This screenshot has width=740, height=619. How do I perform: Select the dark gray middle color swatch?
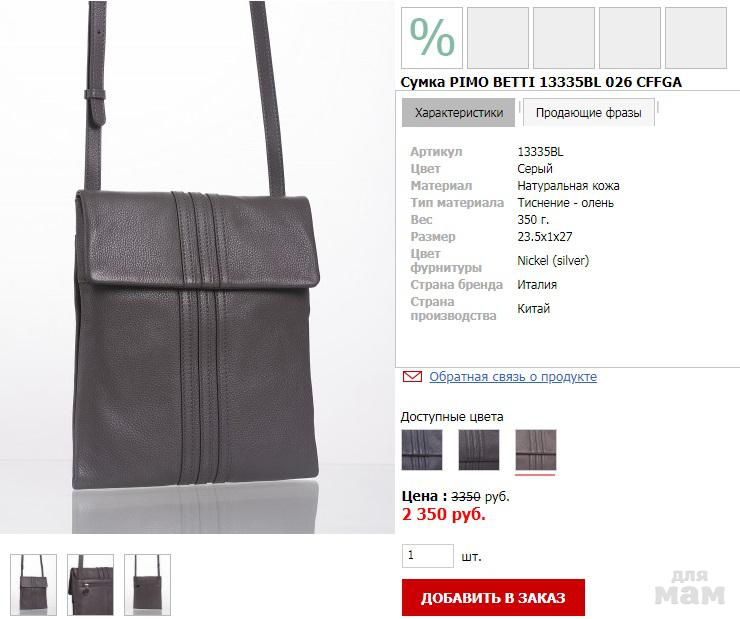tap(479, 450)
